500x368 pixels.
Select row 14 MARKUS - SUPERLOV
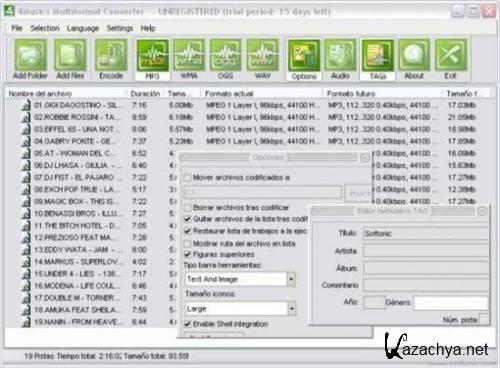78,262
